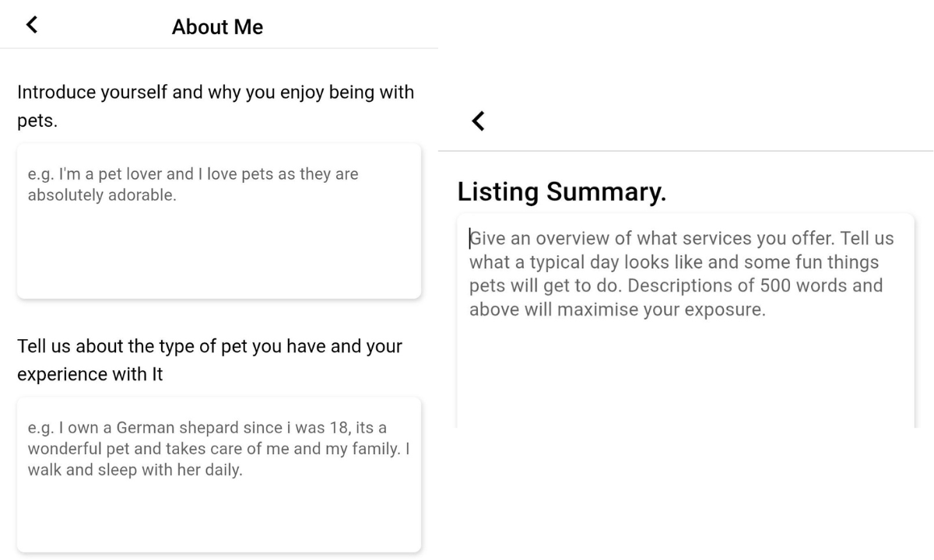Go back from the About Me screen
The height and width of the screenshot is (560, 934).
(31, 26)
